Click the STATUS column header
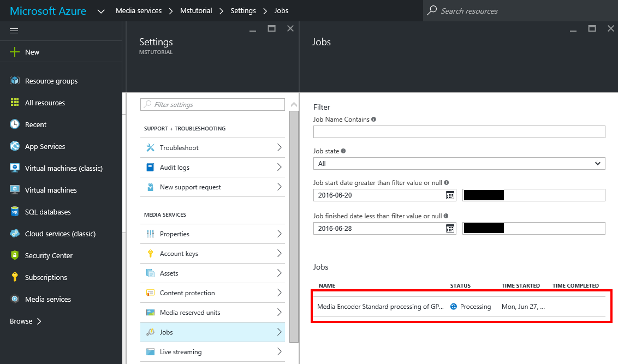 (x=460, y=285)
